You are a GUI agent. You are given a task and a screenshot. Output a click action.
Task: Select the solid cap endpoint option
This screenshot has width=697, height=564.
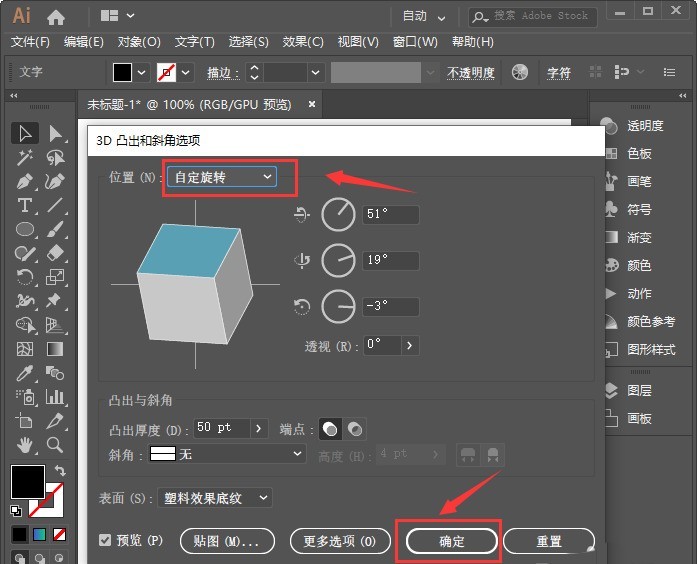coord(331,428)
